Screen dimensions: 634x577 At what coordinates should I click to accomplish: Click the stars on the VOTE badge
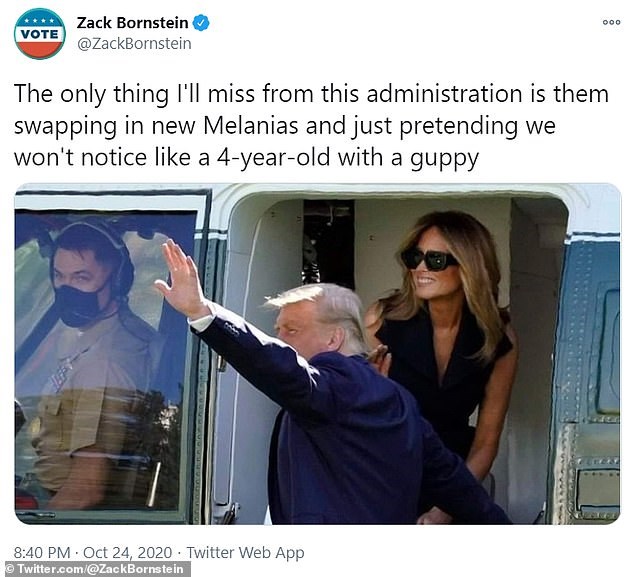[39, 20]
